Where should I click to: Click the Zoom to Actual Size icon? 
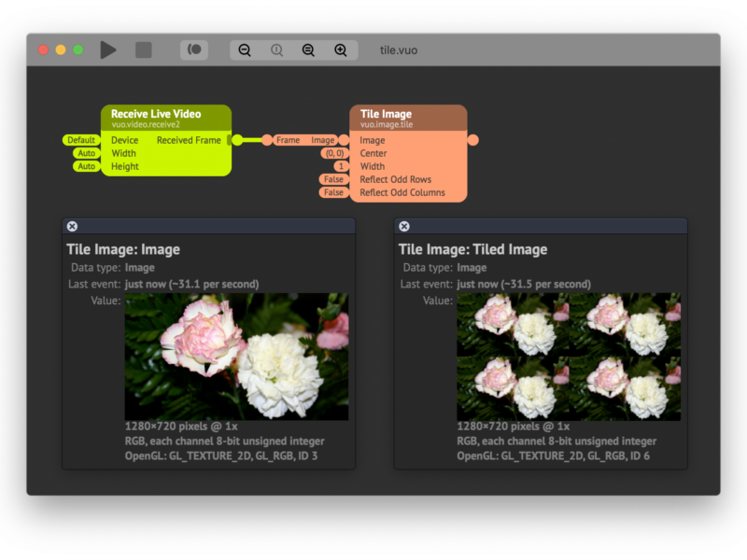(x=276, y=50)
